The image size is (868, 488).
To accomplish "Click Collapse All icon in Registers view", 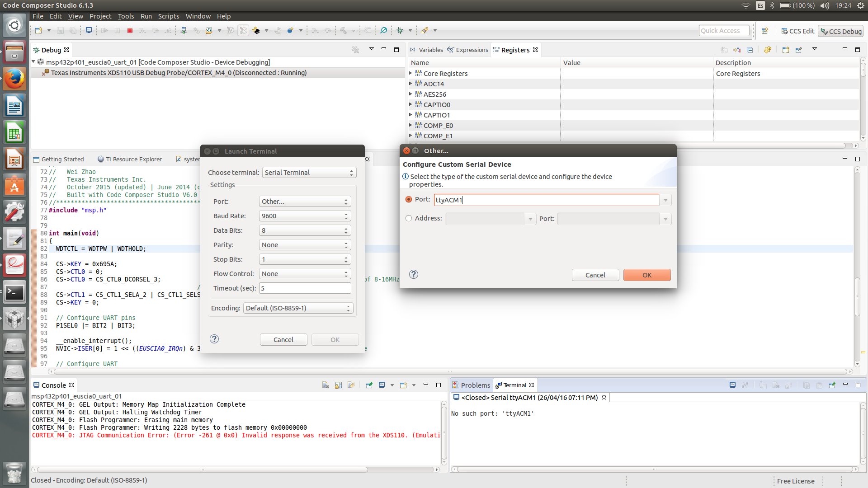I will click(750, 50).
